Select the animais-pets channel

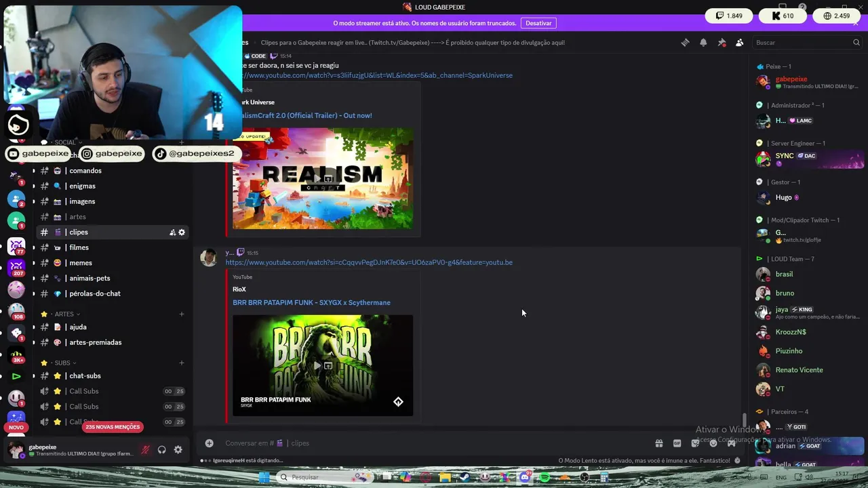click(x=112, y=278)
